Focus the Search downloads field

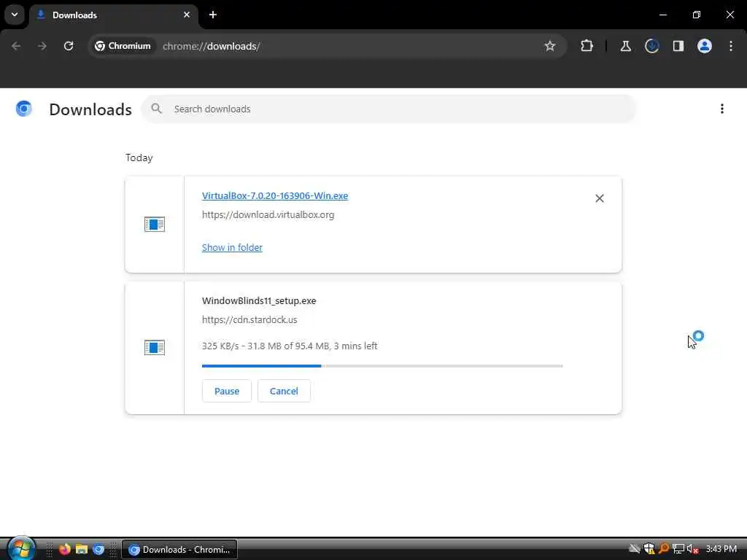[x=389, y=109]
